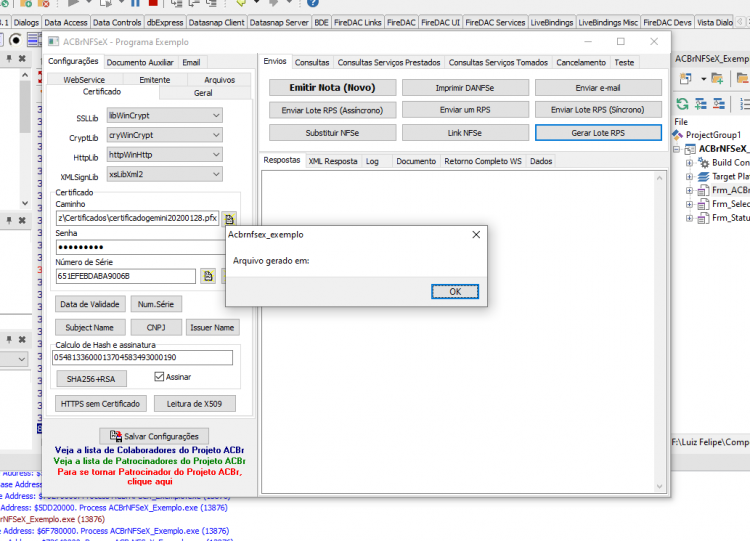Expand the Frm_Statu tree node

click(689, 219)
